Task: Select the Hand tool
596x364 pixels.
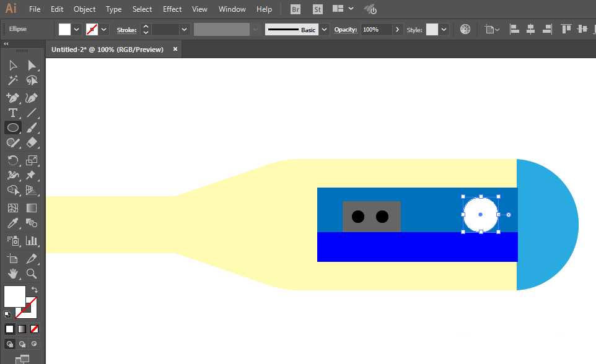Action: (x=12, y=274)
